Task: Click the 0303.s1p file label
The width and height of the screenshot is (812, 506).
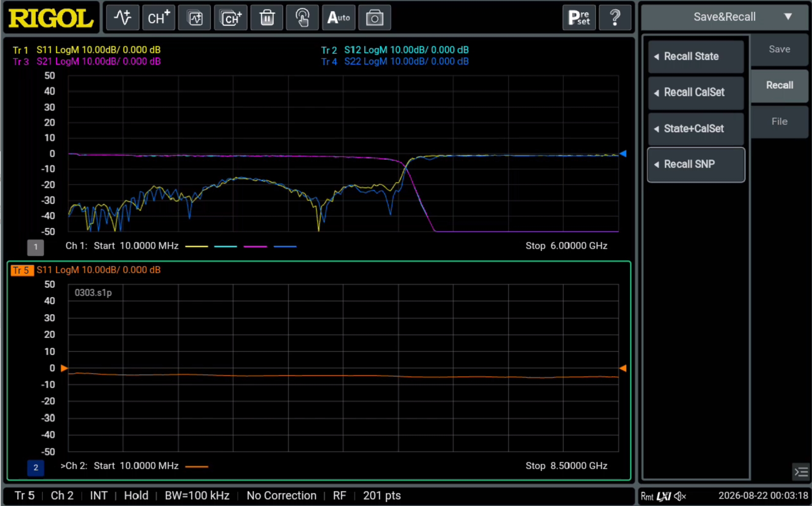Action: [x=93, y=293]
